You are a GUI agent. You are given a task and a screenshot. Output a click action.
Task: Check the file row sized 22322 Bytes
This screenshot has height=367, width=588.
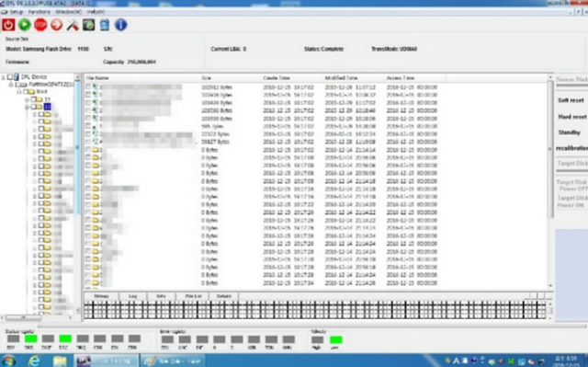click(88, 134)
